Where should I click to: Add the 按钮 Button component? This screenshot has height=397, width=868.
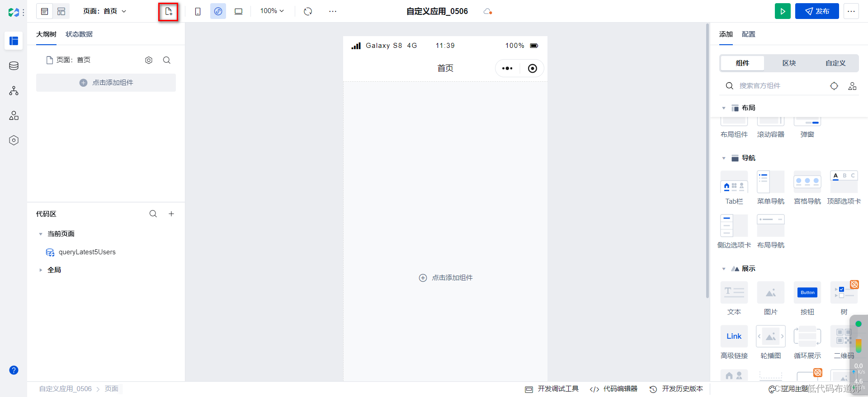807,298
